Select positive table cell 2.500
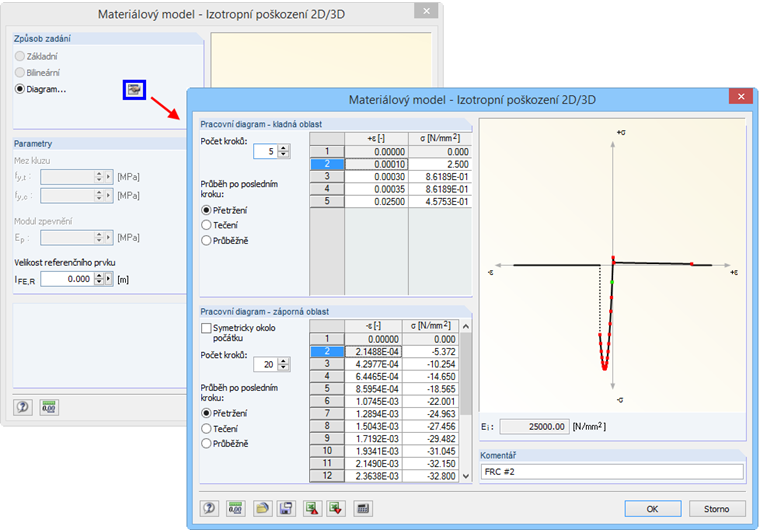 pyautogui.click(x=440, y=164)
